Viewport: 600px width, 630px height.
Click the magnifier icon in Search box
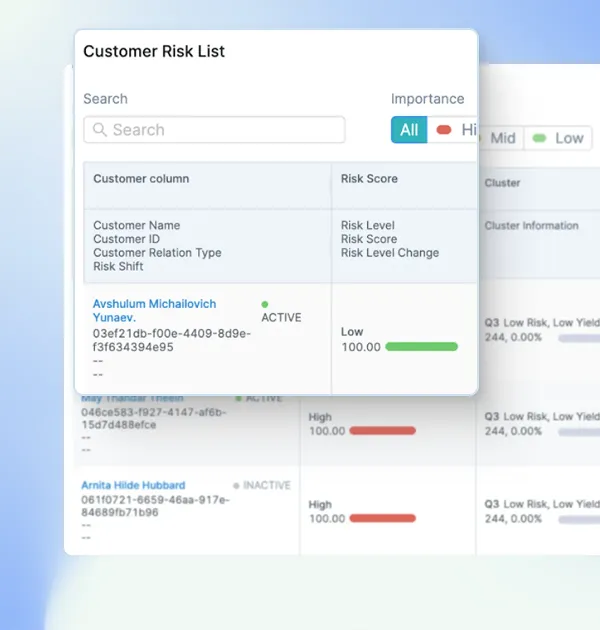tap(99, 130)
